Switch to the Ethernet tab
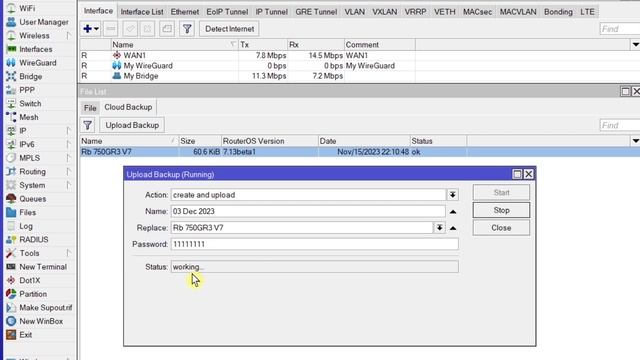The image size is (640, 360). pyautogui.click(x=185, y=12)
